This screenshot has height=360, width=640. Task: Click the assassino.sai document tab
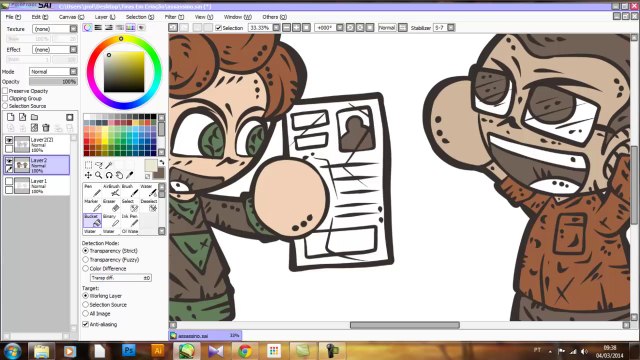click(x=205, y=336)
